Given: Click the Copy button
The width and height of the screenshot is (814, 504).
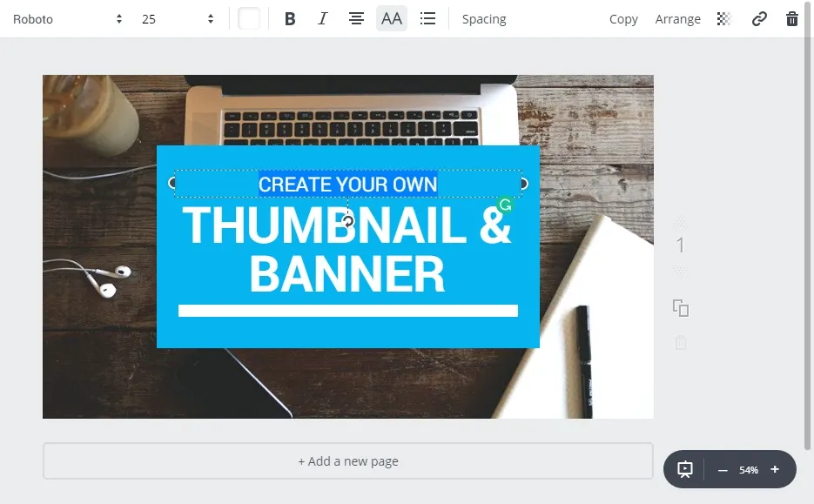Looking at the screenshot, I should [623, 19].
